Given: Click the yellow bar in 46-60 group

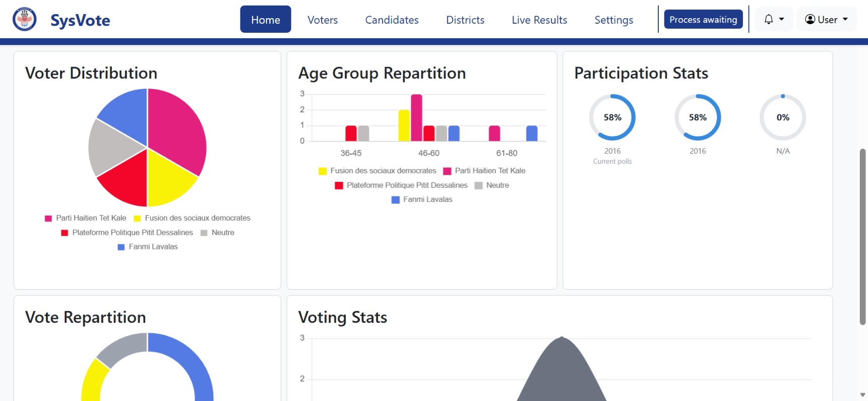Looking at the screenshot, I should pos(404,125).
